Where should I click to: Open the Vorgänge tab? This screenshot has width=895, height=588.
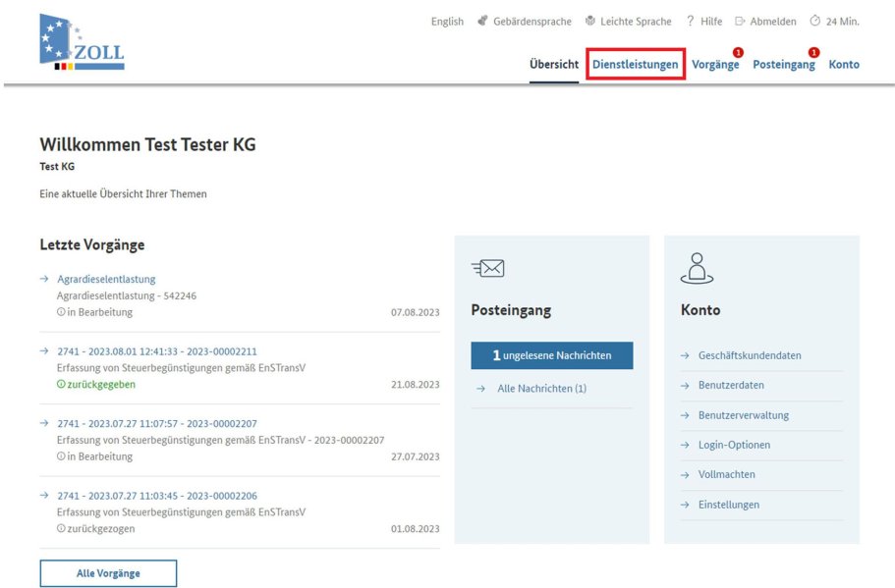pyautogui.click(x=714, y=65)
